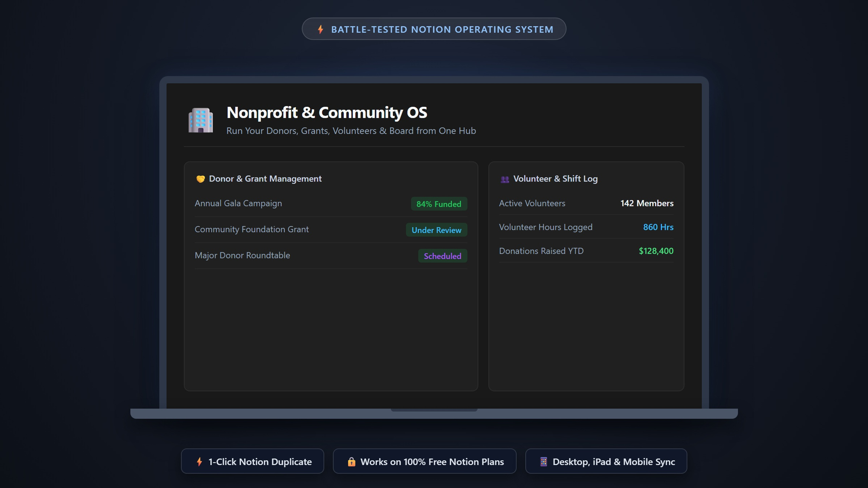Click the Scheduled status tag
This screenshot has height=488, width=868.
tap(443, 256)
